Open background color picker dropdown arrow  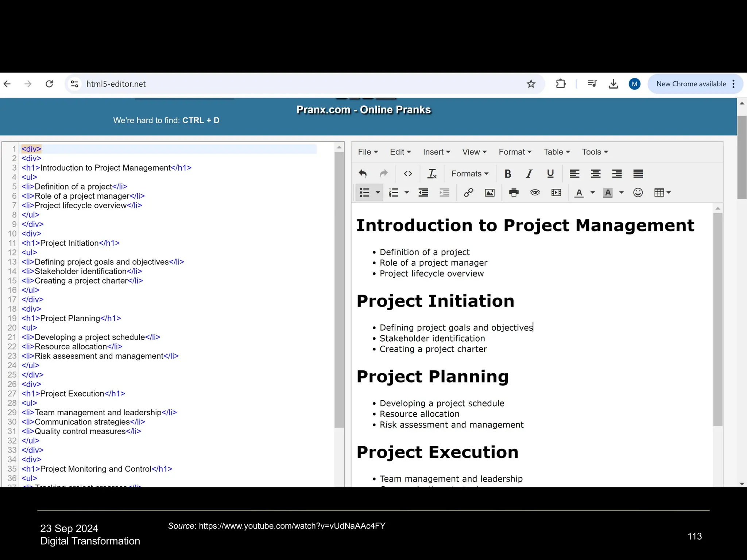[x=622, y=192]
